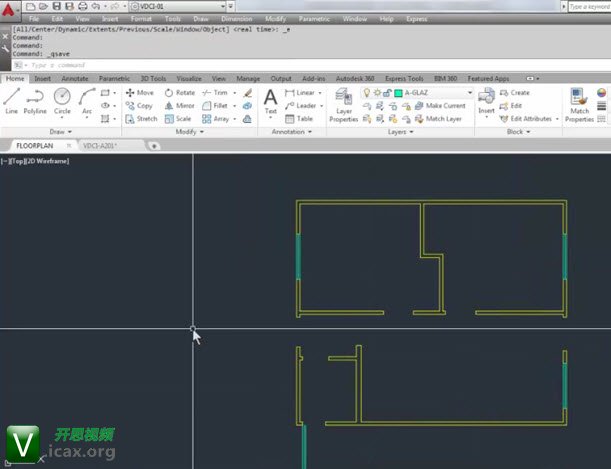611x469 pixels.
Task: Click the Trim tool
Action: tap(215, 93)
